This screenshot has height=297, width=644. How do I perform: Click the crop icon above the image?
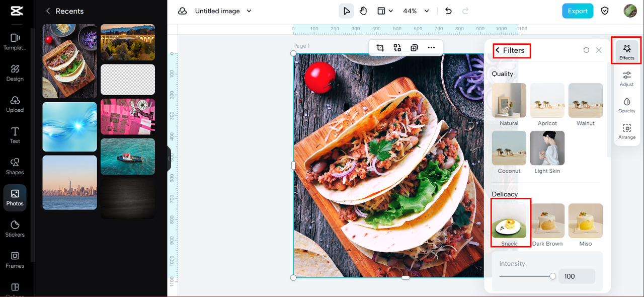coord(380,47)
